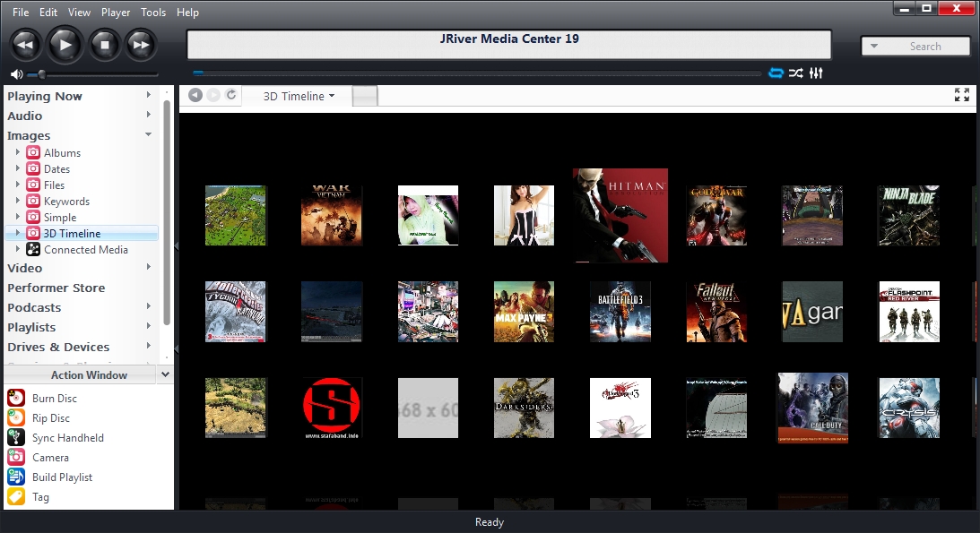
Task: Select the Ninja Blade thumbnail
Action: point(909,215)
